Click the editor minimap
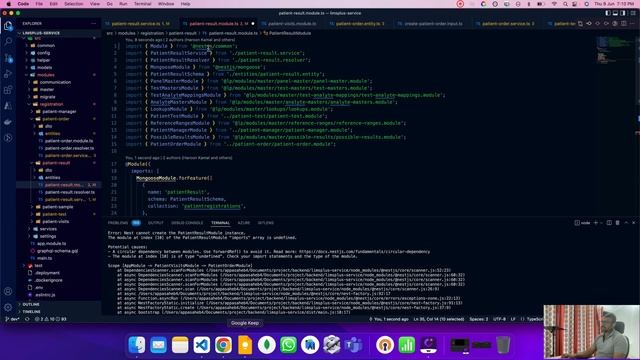The width and height of the screenshot is (640, 360). tap(614, 49)
